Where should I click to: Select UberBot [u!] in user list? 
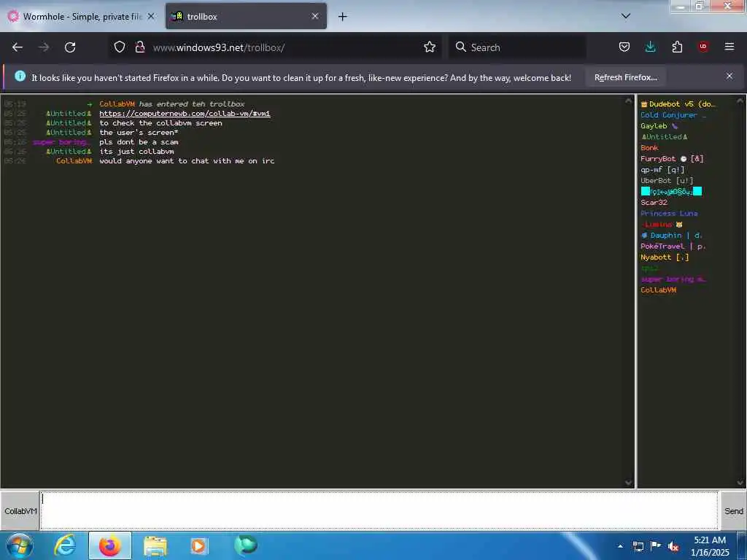point(667,181)
